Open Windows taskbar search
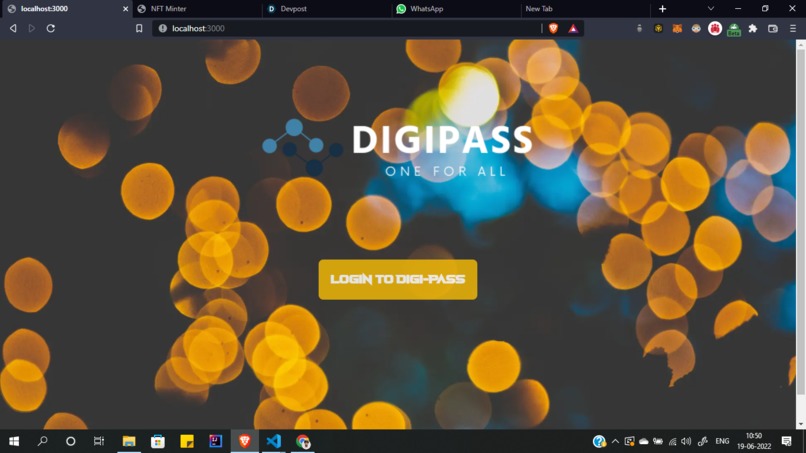 coord(42,441)
